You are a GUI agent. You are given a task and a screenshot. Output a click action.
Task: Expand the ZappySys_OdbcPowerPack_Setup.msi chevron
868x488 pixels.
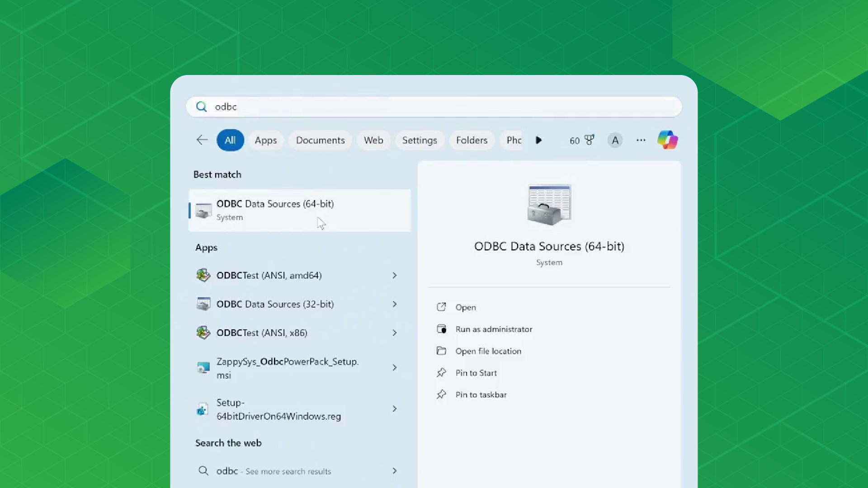[x=395, y=368]
